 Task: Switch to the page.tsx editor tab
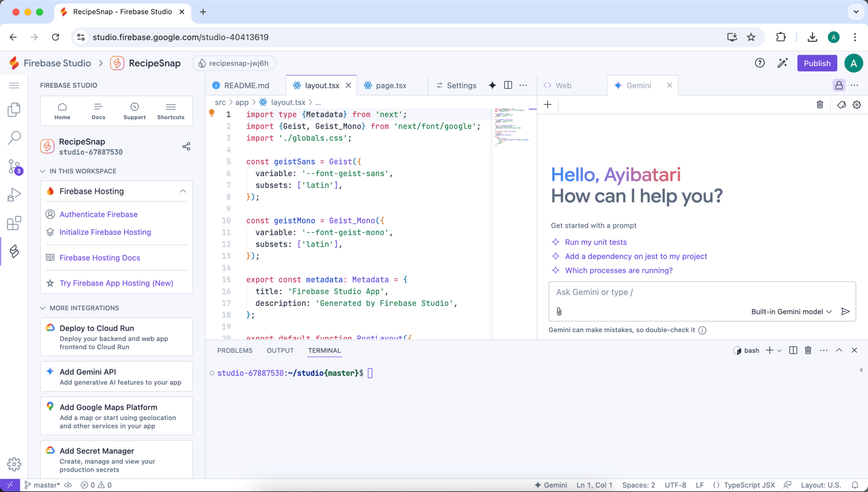point(391,85)
